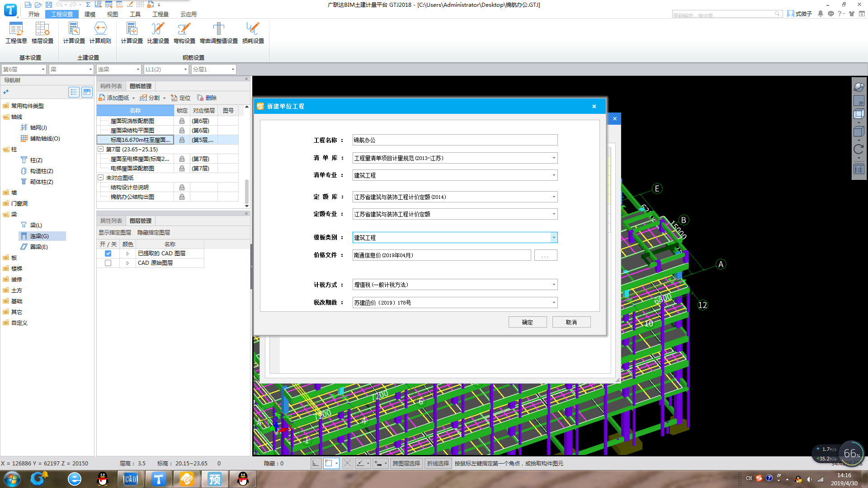
Task: Toggle lock for 电梯屋面梁配筋图 row
Action: (182, 169)
